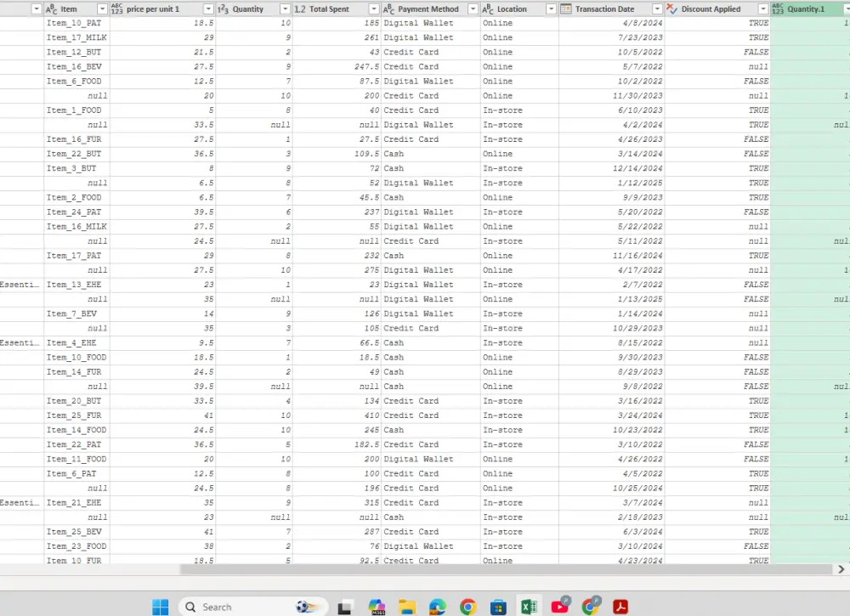
Task: Expand the Total Spent filter dropdown
Action: (x=374, y=8)
